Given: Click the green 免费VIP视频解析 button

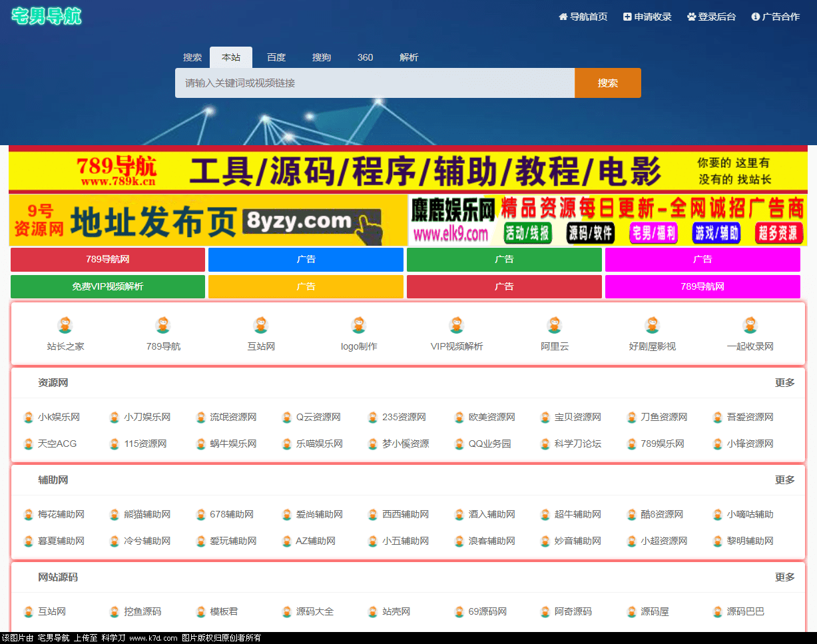Looking at the screenshot, I should [108, 286].
